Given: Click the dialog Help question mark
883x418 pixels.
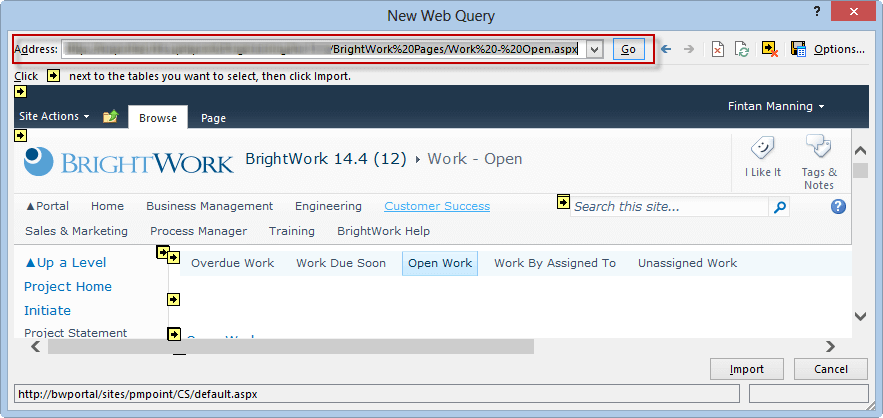Looking at the screenshot, I should (815, 11).
